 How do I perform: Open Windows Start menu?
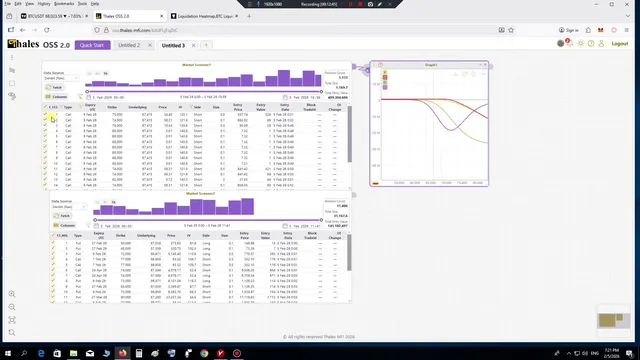click(x=8, y=353)
